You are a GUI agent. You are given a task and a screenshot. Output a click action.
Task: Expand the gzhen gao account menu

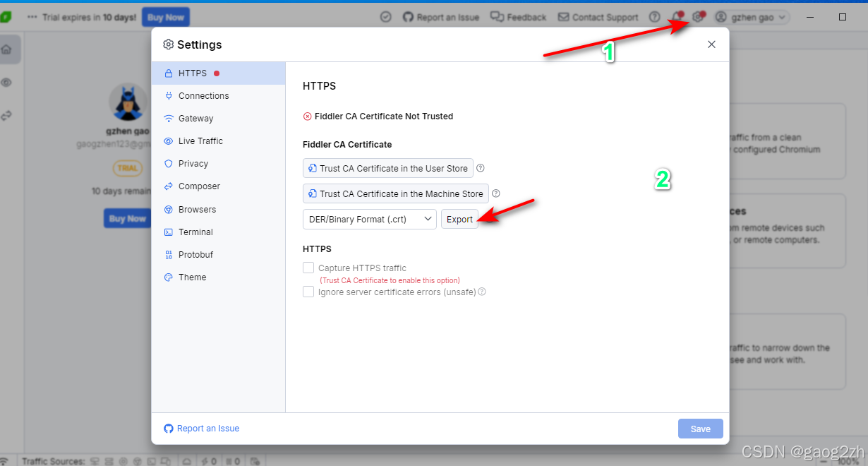pyautogui.click(x=752, y=17)
